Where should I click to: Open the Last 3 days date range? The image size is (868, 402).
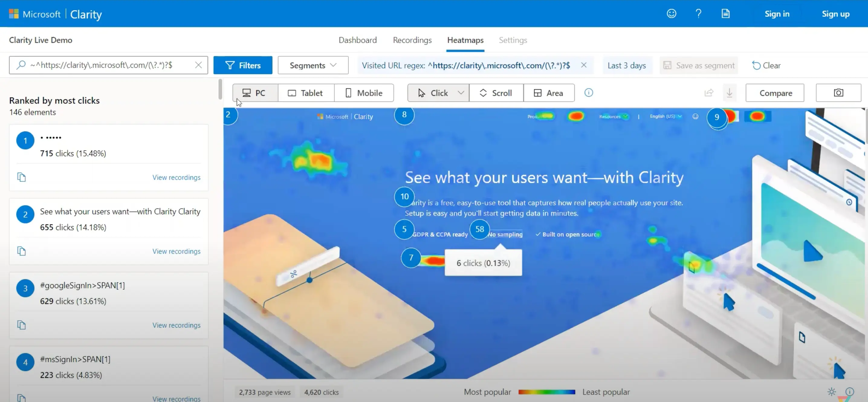tap(627, 65)
